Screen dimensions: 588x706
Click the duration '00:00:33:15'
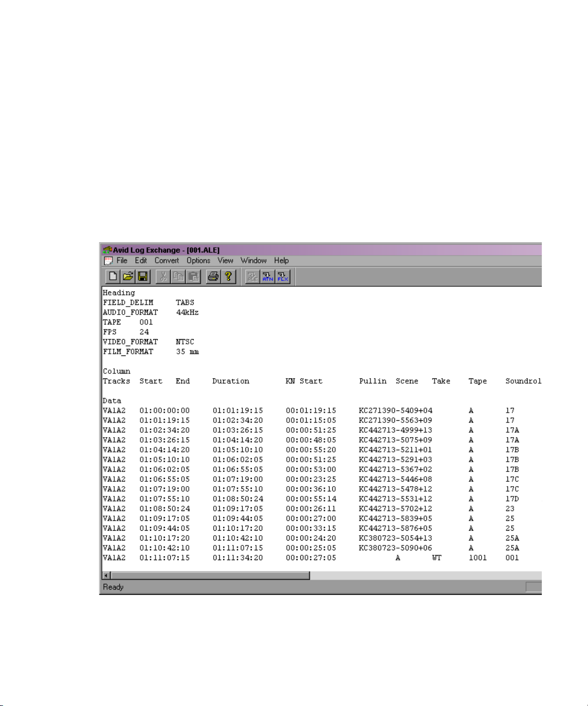(311, 528)
